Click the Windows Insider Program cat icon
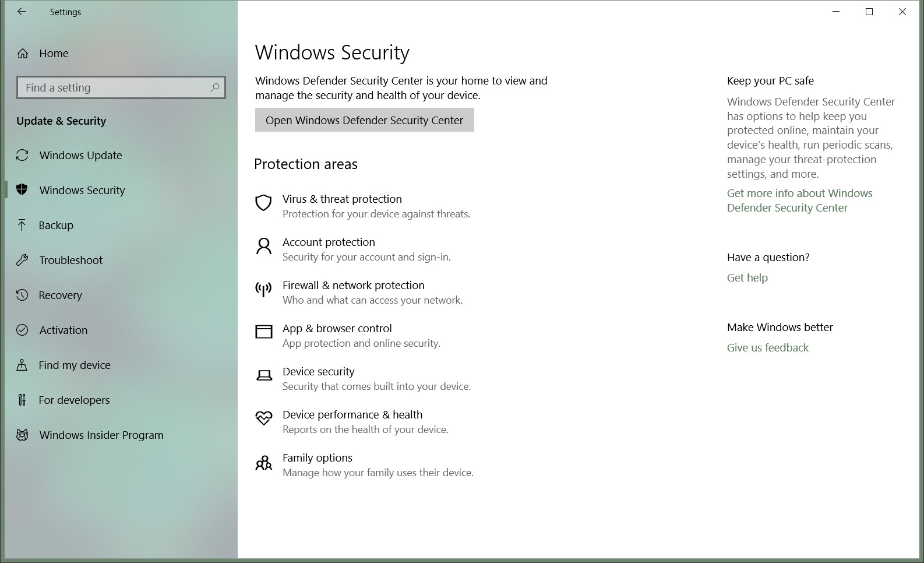The width and height of the screenshot is (924, 563). coord(22,435)
